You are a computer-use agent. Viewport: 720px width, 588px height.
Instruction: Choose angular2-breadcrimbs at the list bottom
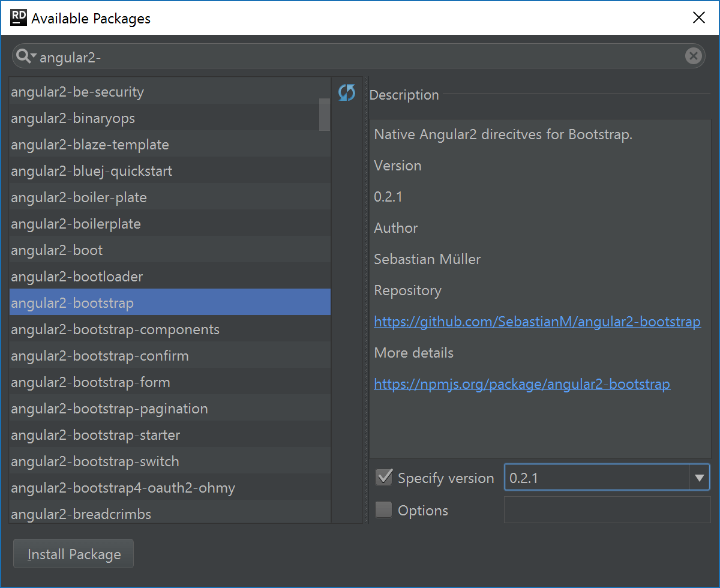170,512
